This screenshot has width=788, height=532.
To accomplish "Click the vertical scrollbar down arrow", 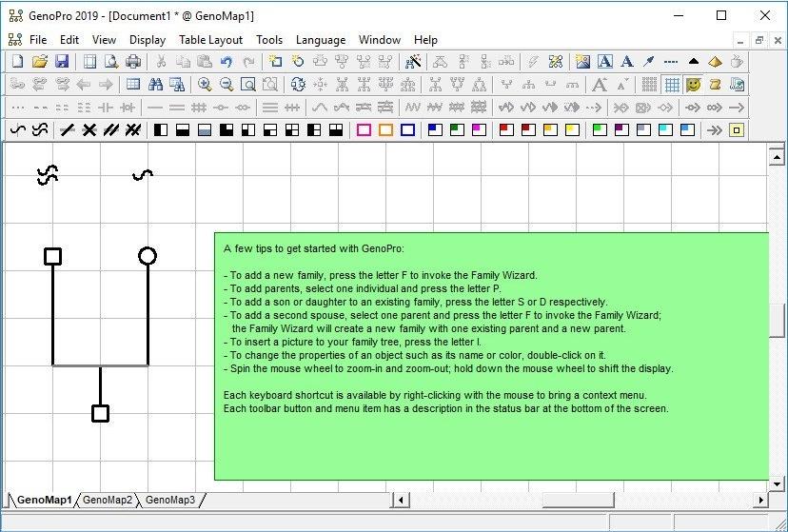I will (777, 484).
